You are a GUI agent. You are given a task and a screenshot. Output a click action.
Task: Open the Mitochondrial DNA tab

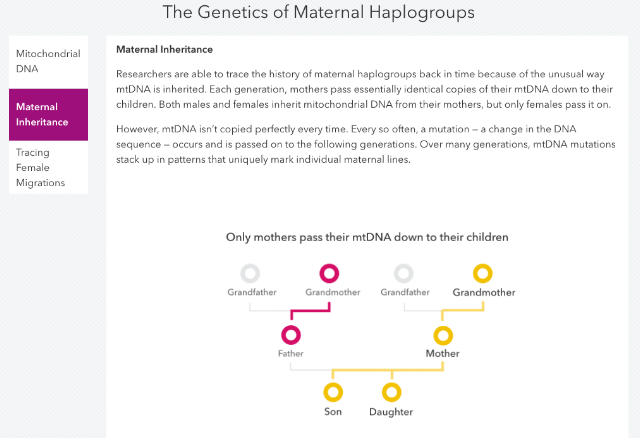[48, 61]
